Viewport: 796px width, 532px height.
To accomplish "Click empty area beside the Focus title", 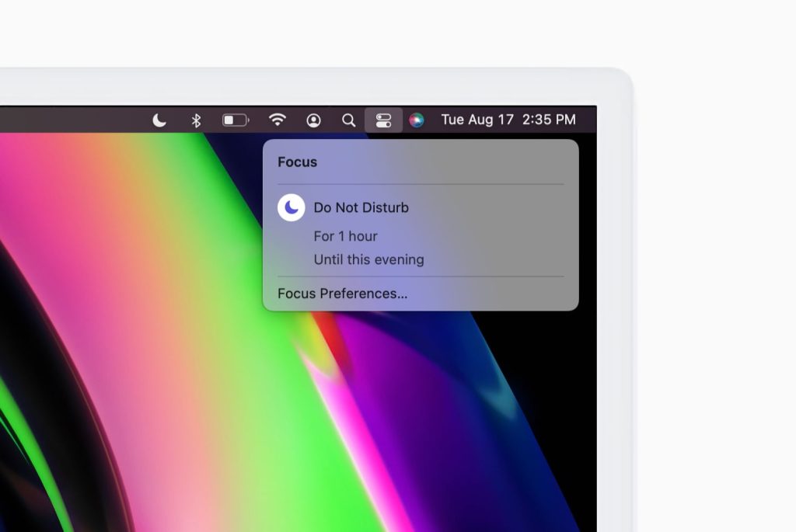I will pyautogui.click(x=451, y=162).
